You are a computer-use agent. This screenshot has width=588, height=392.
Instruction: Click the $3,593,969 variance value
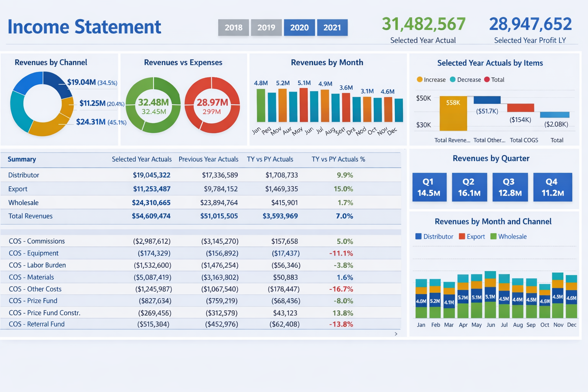pos(280,216)
